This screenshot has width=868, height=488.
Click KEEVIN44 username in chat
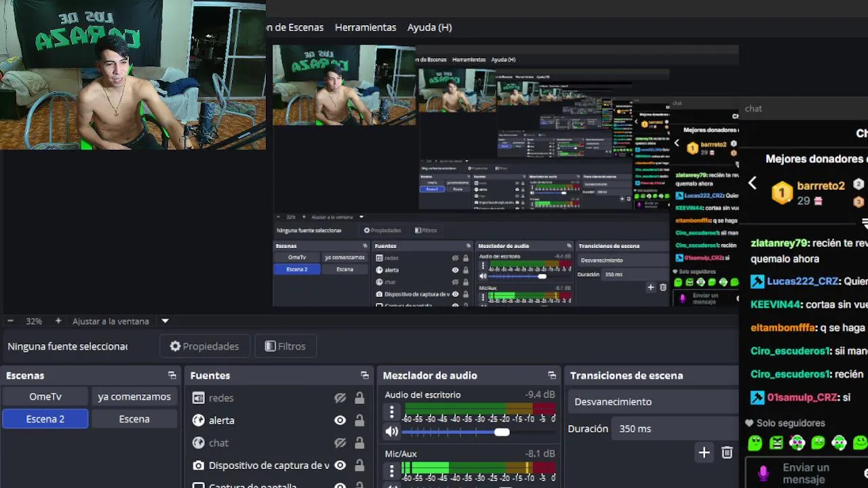pos(776,305)
